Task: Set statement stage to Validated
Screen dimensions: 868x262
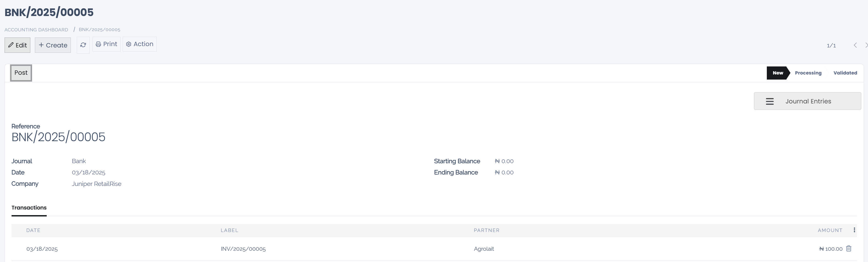Action: tap(845, 73)
